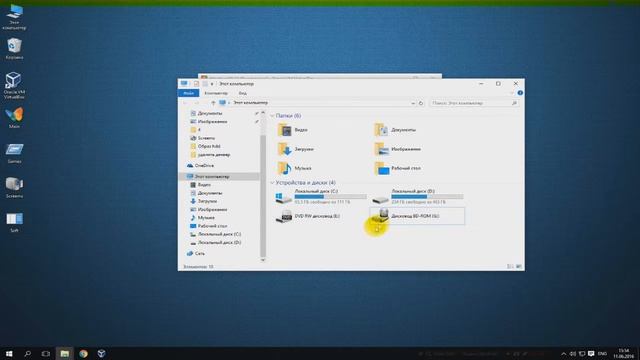640x360 pixels.
Task: Select OneDrive in the navigation pane
Action: (200, 166)
